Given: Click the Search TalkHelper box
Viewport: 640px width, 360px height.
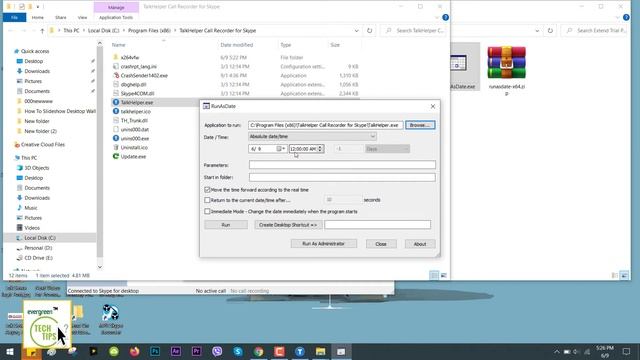Looking at the screenshot, I should (x=414, y=31).
